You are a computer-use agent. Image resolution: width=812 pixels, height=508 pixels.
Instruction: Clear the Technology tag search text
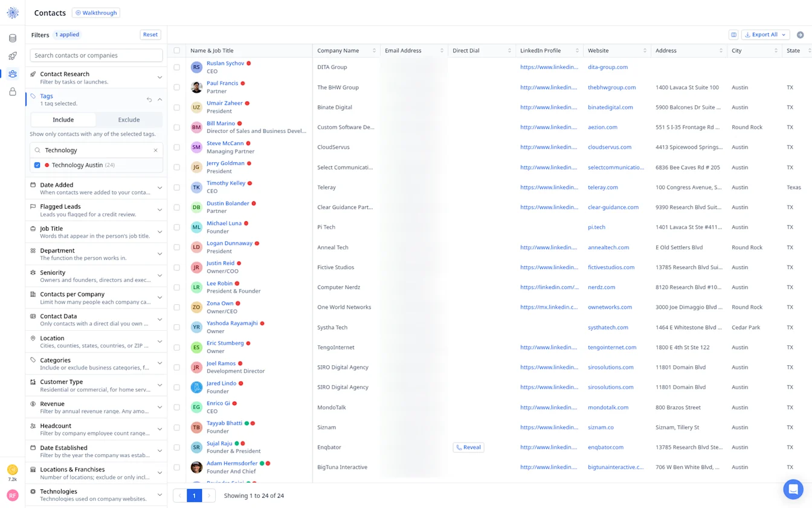[x=155, y=150]
